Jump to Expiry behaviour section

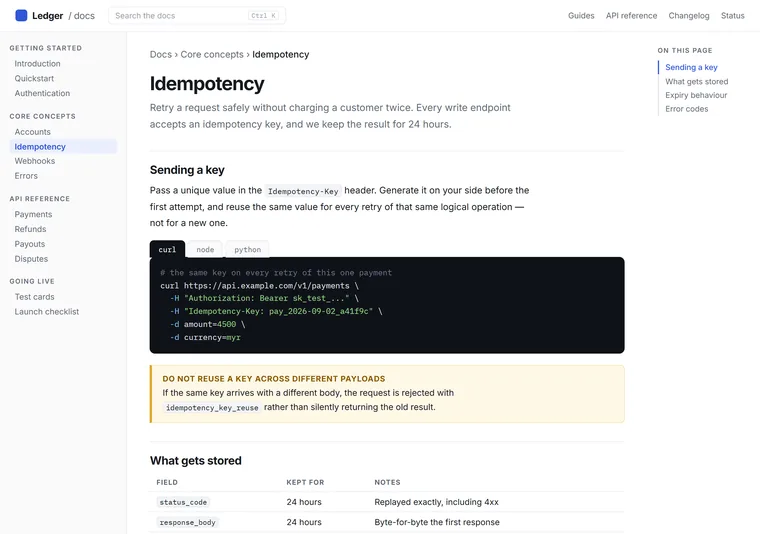pos(696,95)
